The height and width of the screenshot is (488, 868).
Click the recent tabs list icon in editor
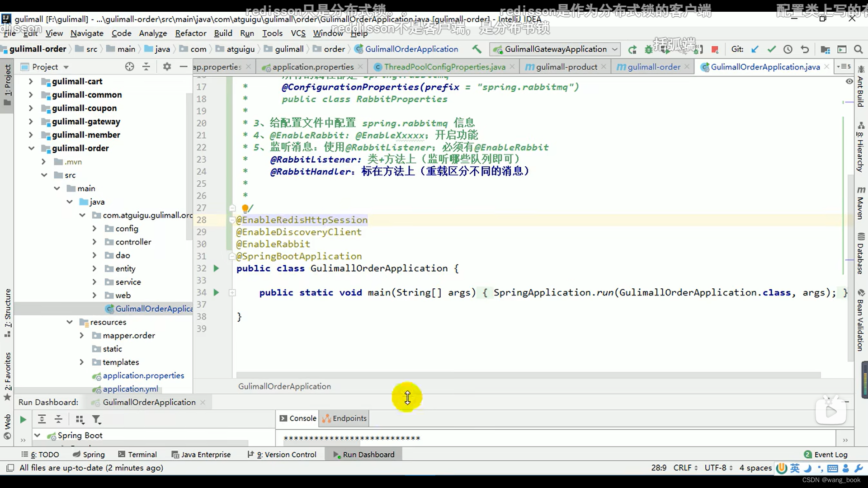click(844, 67)
